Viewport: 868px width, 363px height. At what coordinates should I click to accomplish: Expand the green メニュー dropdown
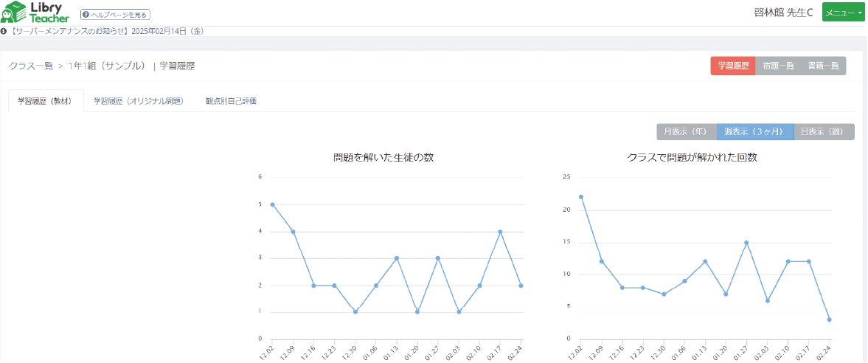[843, 13]
